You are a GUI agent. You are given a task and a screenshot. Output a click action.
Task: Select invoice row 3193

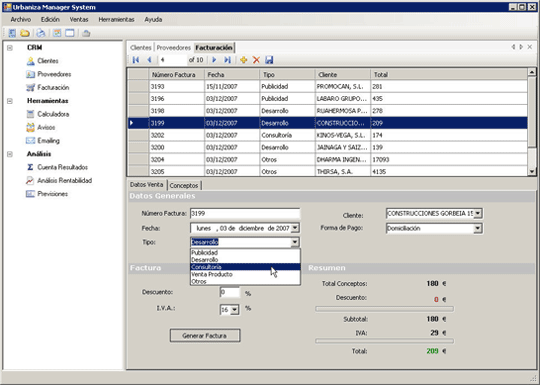328,86
